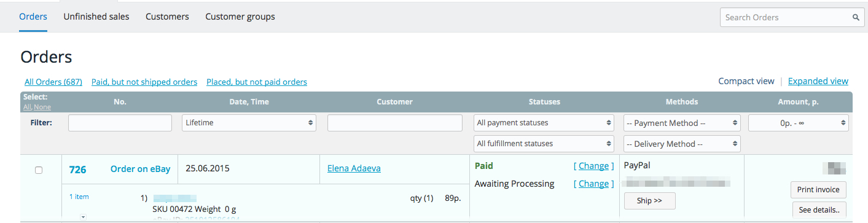Screen dimensions: 868x223
Task: Click the Print invoice button
Action: [x=818, y=190]
